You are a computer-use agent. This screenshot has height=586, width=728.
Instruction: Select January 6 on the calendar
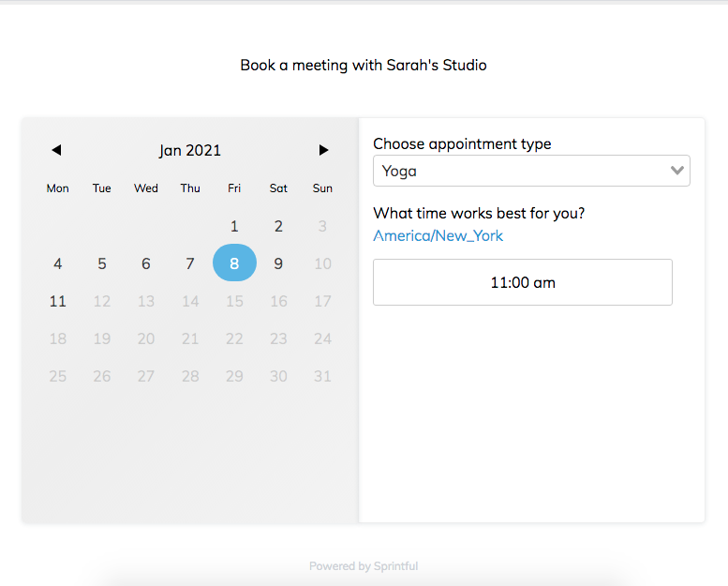pyautogui.click(x=146, y=263)
